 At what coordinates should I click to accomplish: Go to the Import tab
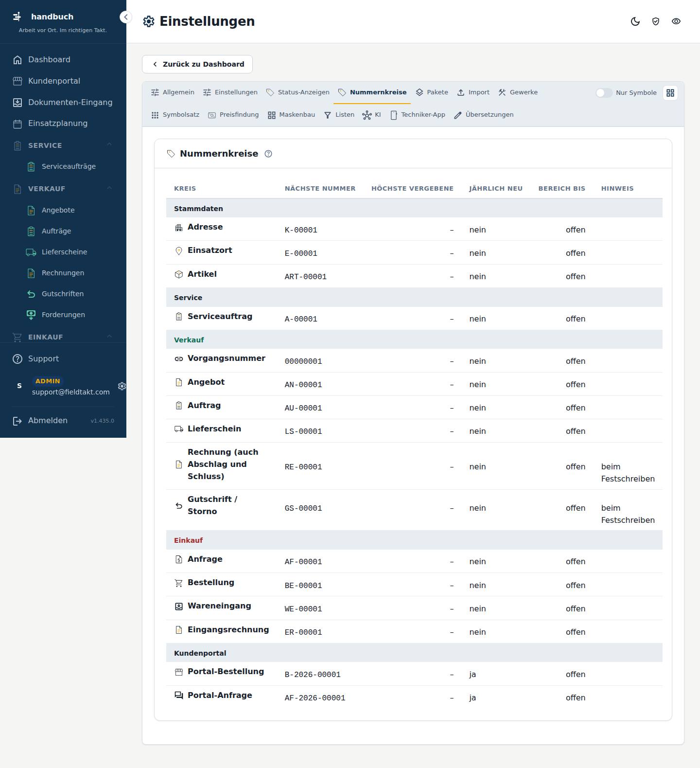coord(473,92)
